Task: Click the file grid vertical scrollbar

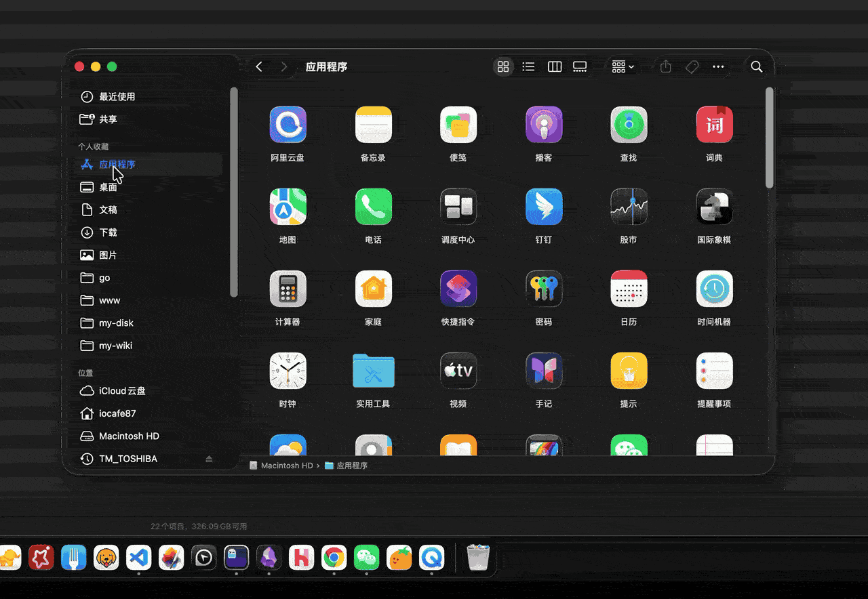Action: (770, 138)
